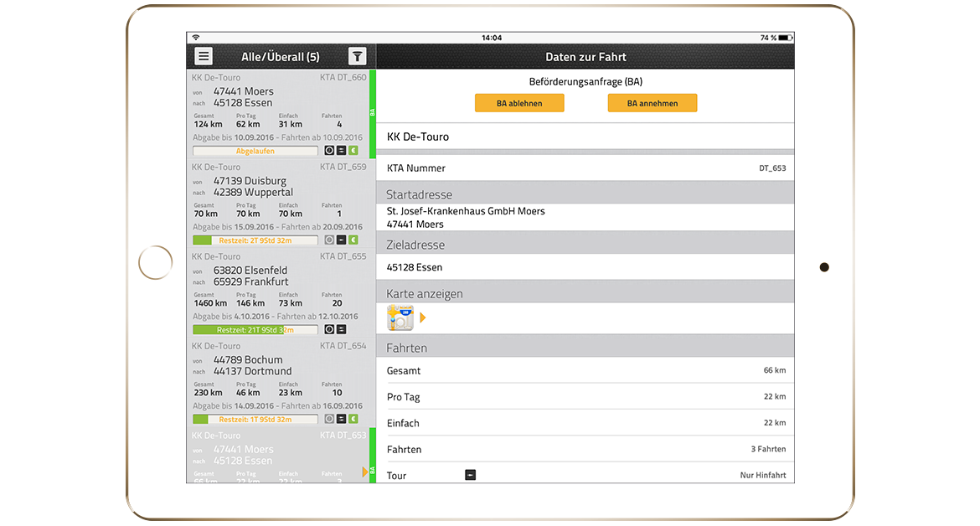980x526 pixels.
Task: Tap the 66 km total value
Action: 775,370
